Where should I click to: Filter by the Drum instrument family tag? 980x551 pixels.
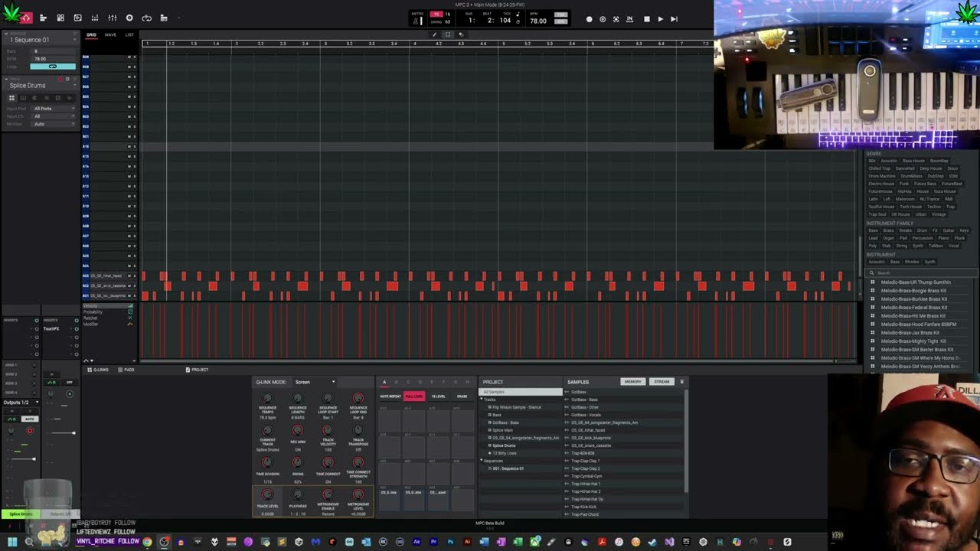pyautogui.click(x=923, y=230)
